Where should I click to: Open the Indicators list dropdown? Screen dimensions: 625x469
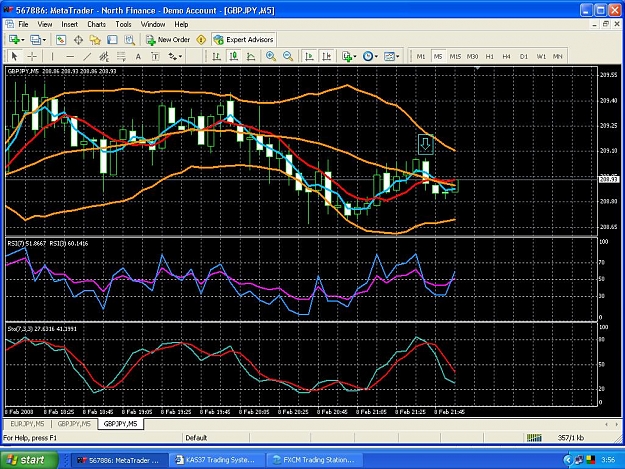tap(349, 56)
